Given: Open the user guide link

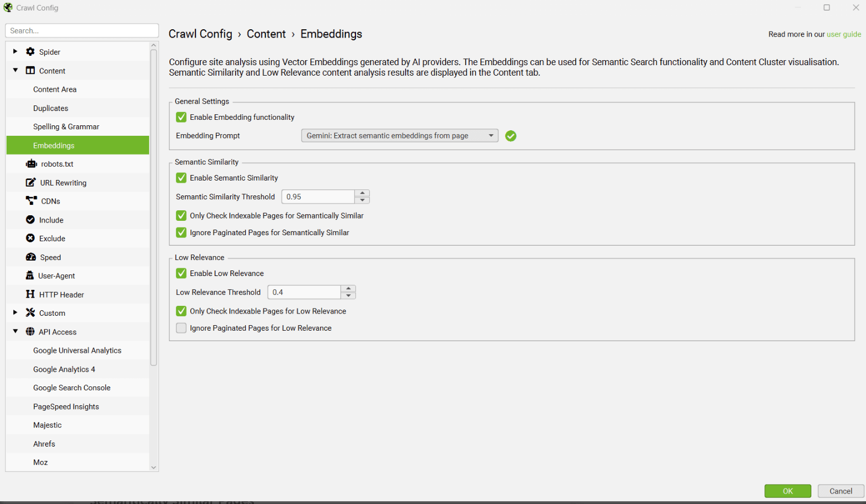Looking at the screenshot, I should 843,34.
